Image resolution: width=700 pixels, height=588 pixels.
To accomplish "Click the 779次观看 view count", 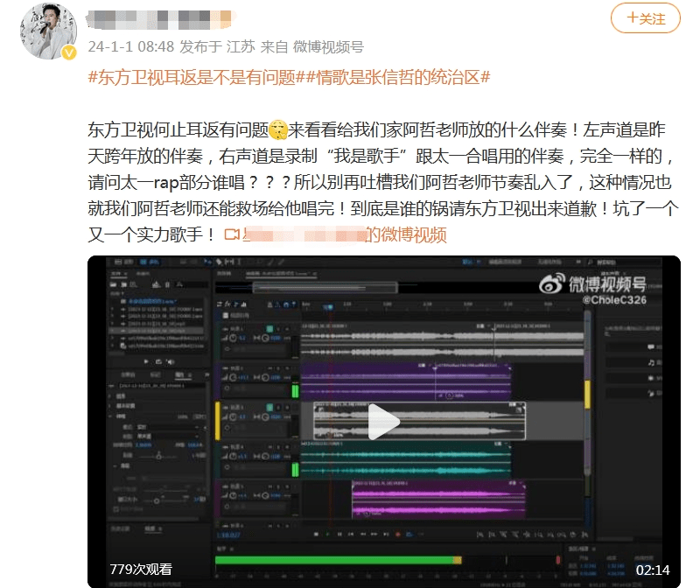I will click(x=141, y=570).
